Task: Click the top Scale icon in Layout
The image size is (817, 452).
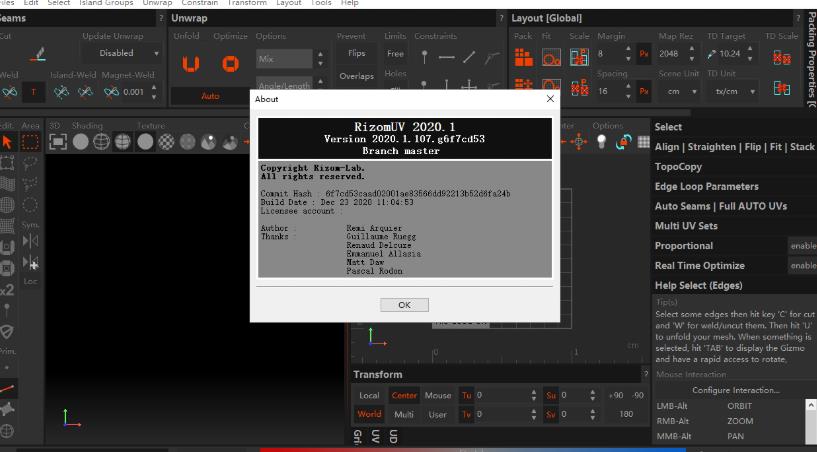Action: click(579, 57)
